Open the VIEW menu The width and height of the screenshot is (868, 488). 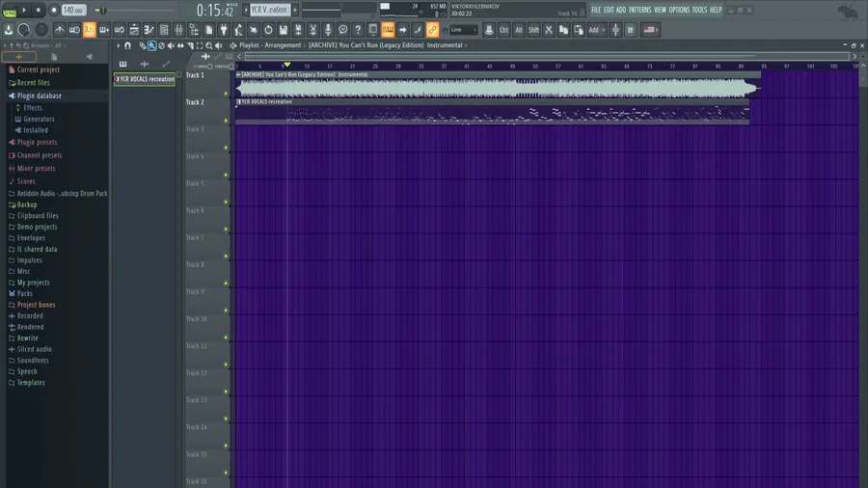(x=660, y=10)
